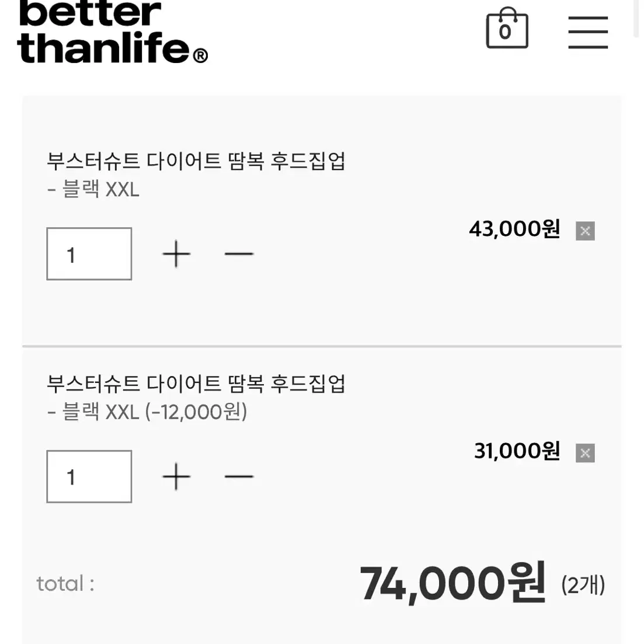Increase quantity of the 43,000원 item
Viewport: 644px width, 644px height.
pos(176,254)
